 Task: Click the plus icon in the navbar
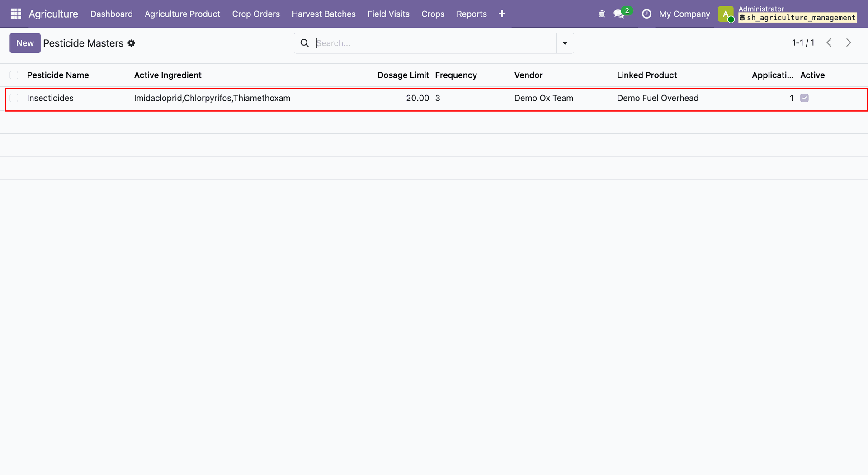[x=502, y=14]
